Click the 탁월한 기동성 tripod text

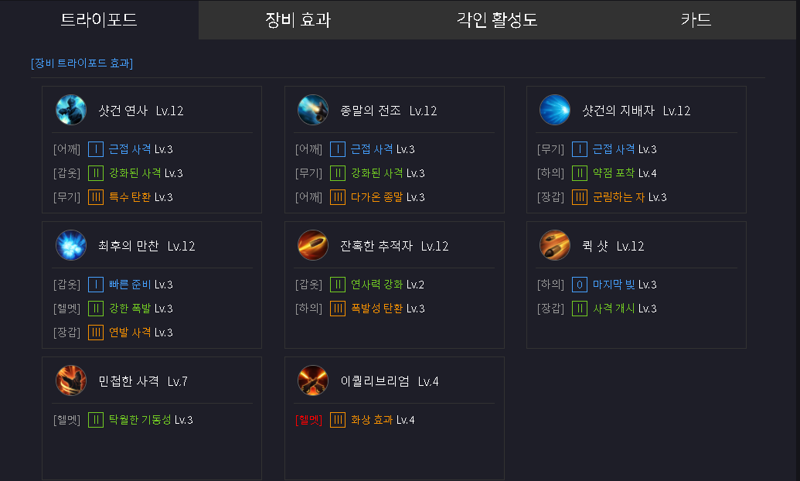pos(140,420)
